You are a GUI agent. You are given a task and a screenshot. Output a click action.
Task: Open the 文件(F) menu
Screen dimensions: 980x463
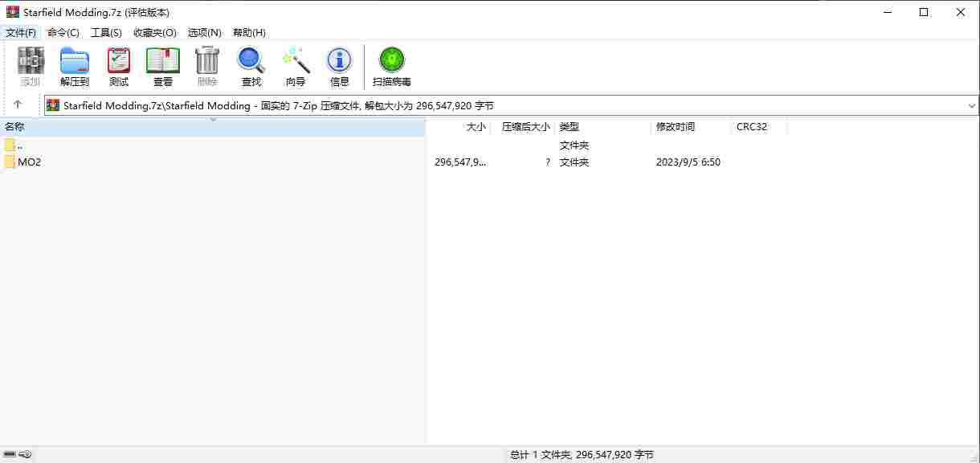tap(21, 32)
